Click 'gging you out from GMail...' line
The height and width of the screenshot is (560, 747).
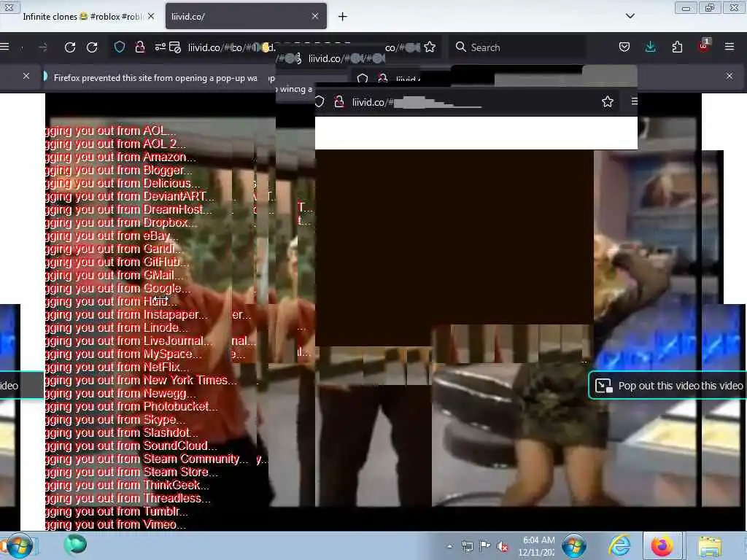(115, 275)
